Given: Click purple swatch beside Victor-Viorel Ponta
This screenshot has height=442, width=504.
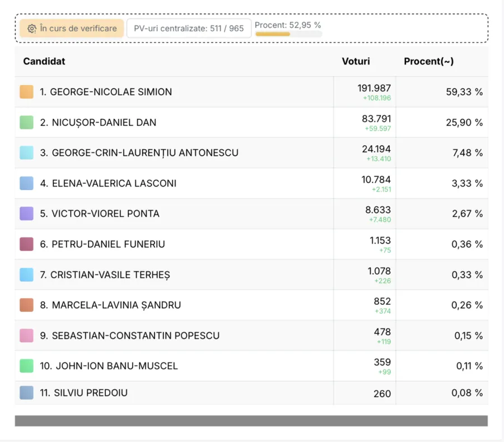Looking at the screenshot, I should [x=26, y=213].
